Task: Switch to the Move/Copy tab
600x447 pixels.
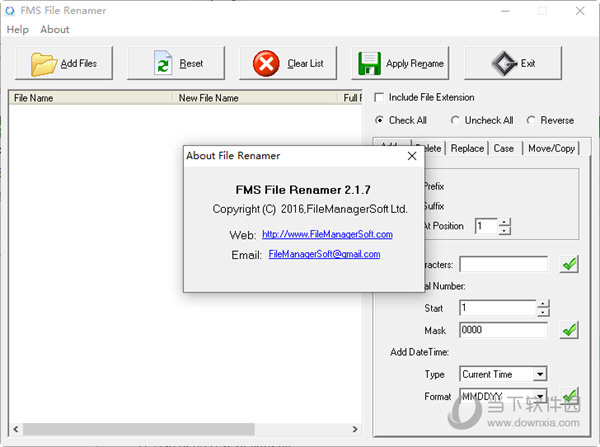Action: (551, 148)
